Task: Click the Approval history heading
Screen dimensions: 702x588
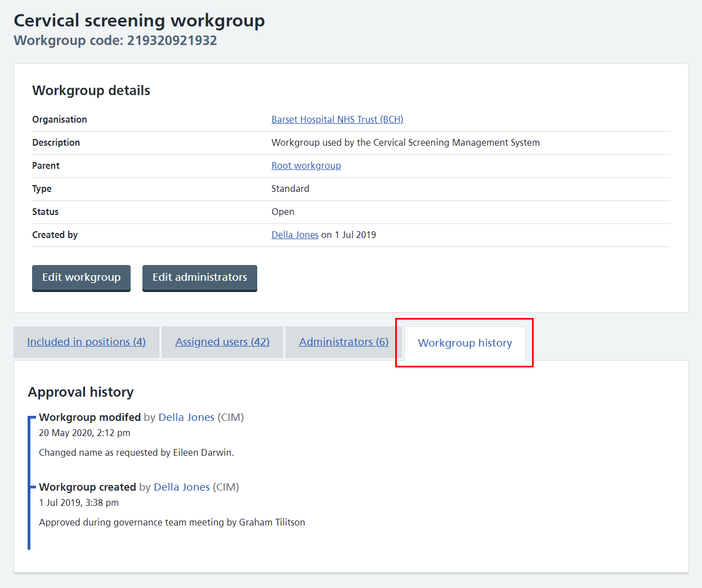Action: [x=81, y=392]
